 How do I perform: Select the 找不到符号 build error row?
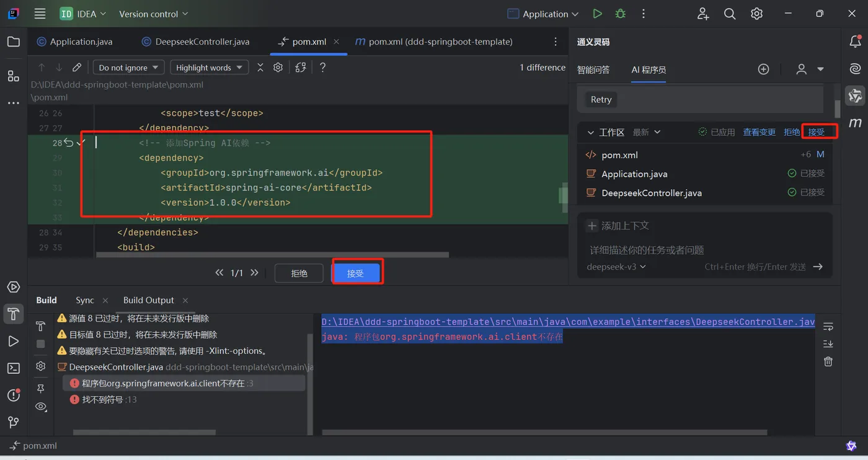184,399
